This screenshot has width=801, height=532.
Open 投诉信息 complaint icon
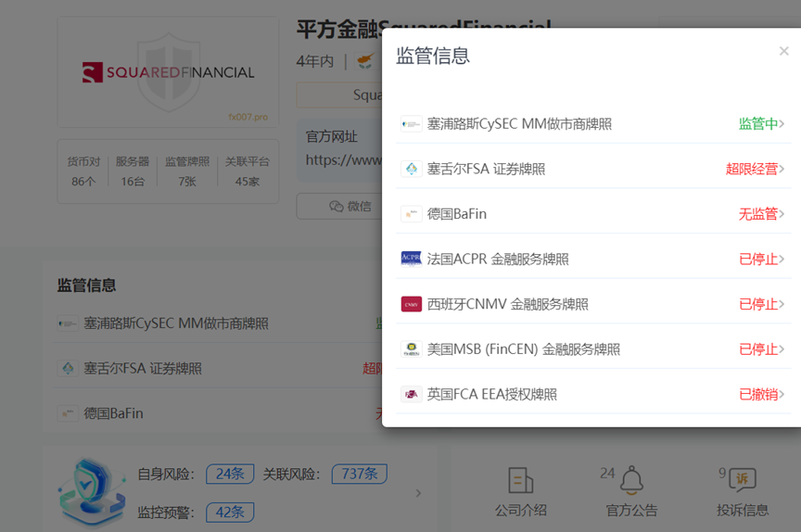point(743,480)
